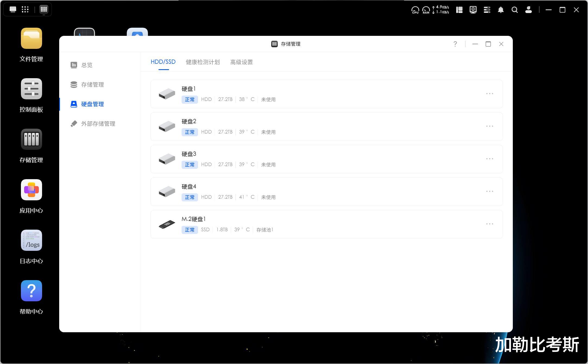Open the 日志中心 logs app

coord(31,240)
